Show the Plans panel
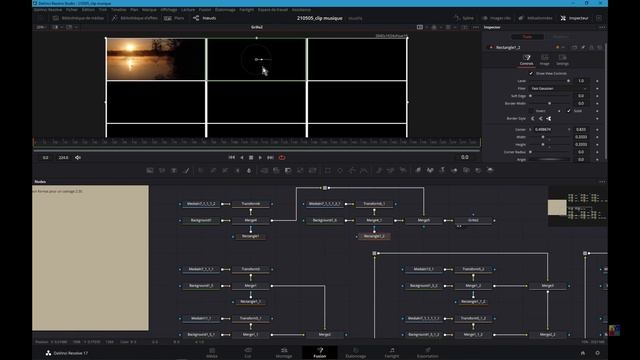 click(174, 18)
